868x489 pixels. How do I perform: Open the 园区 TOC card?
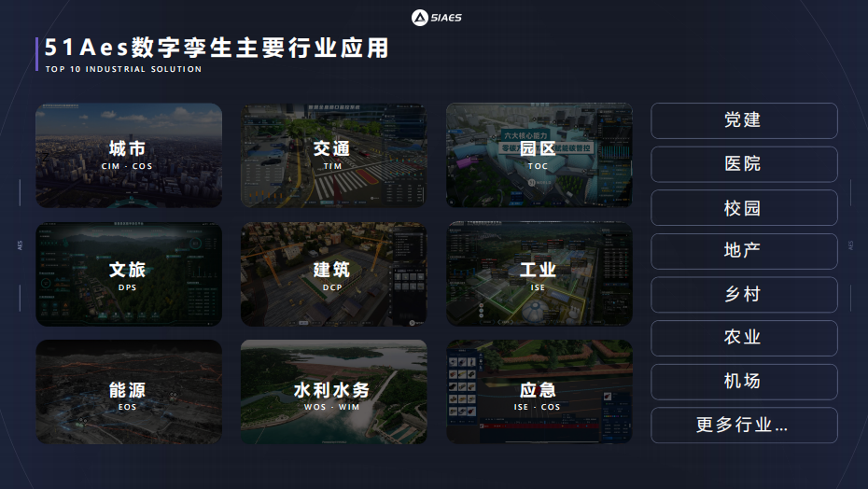(x=539, y=155)
